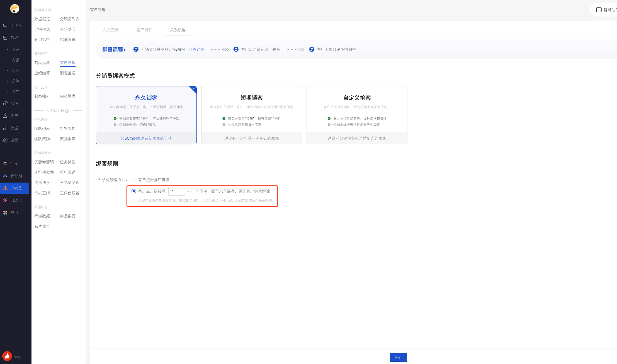Select the 客户点击推广链接 radio option
The height and width of the screenshot is (364, 617).
(134, 180)
